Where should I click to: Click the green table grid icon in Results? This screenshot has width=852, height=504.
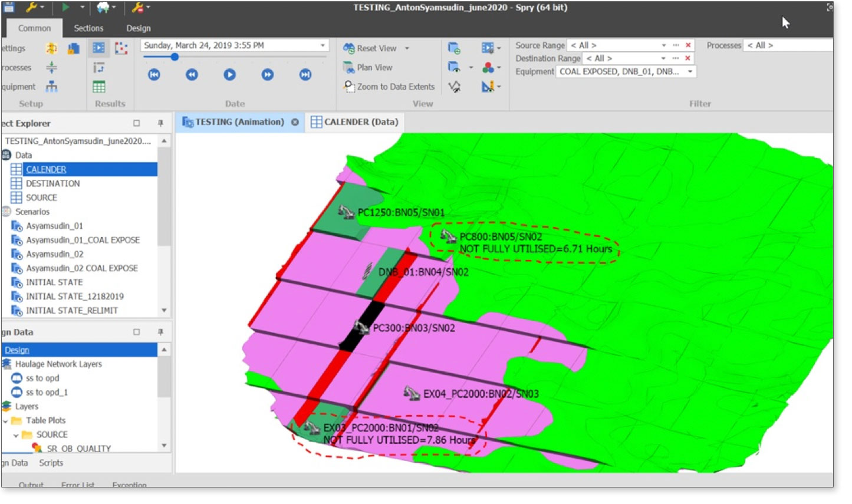pyautogui.click(x=99, y=87)
